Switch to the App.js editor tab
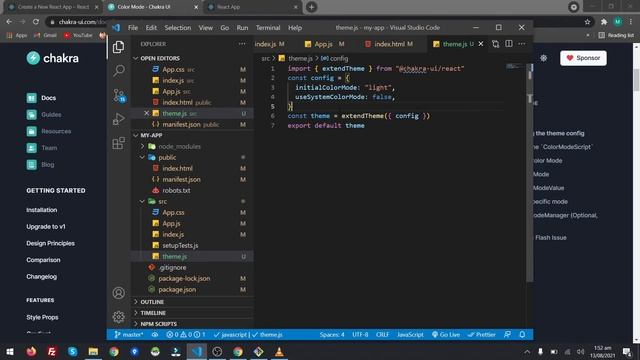The height and width of the screenshot is (360, 640). (323, 44)
